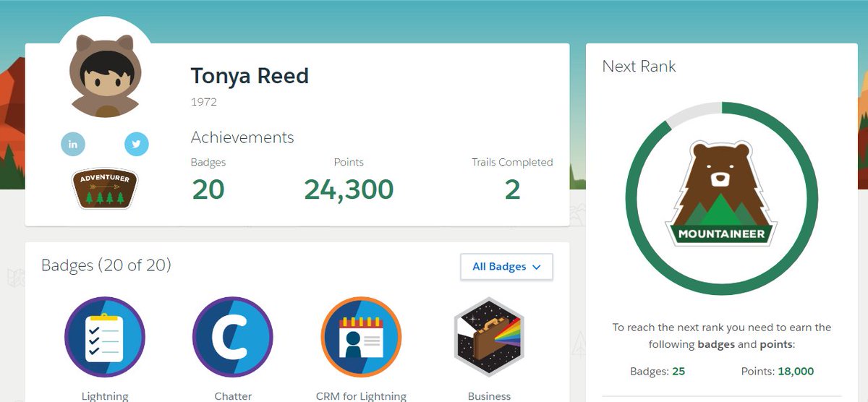The height and width of the screenshot is (402, 868).
Task: Click the Points label under Achievements
Action: (x=349, y=163)
